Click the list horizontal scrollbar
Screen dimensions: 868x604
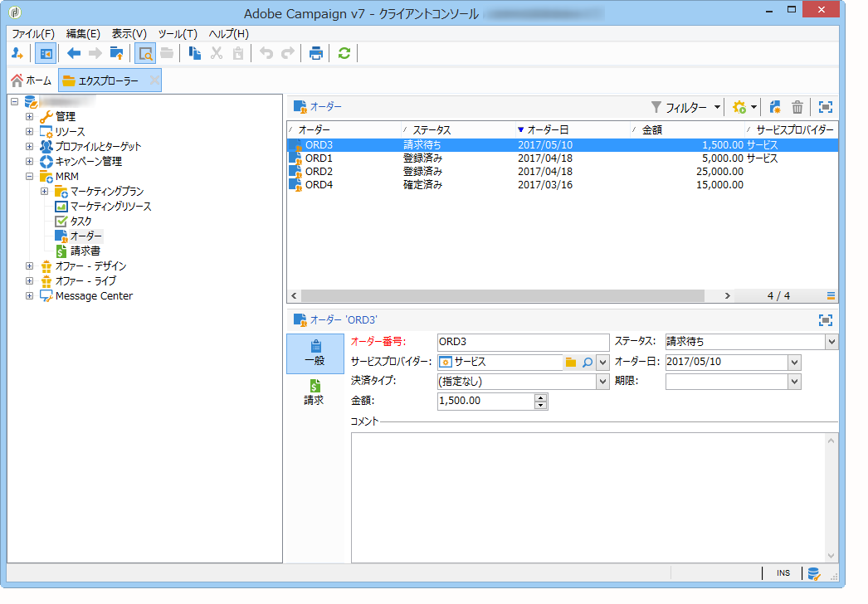coord(503,295)
